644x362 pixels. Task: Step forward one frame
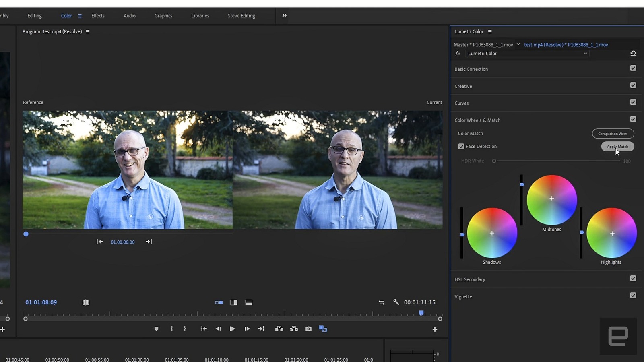(x=247, y=329)
